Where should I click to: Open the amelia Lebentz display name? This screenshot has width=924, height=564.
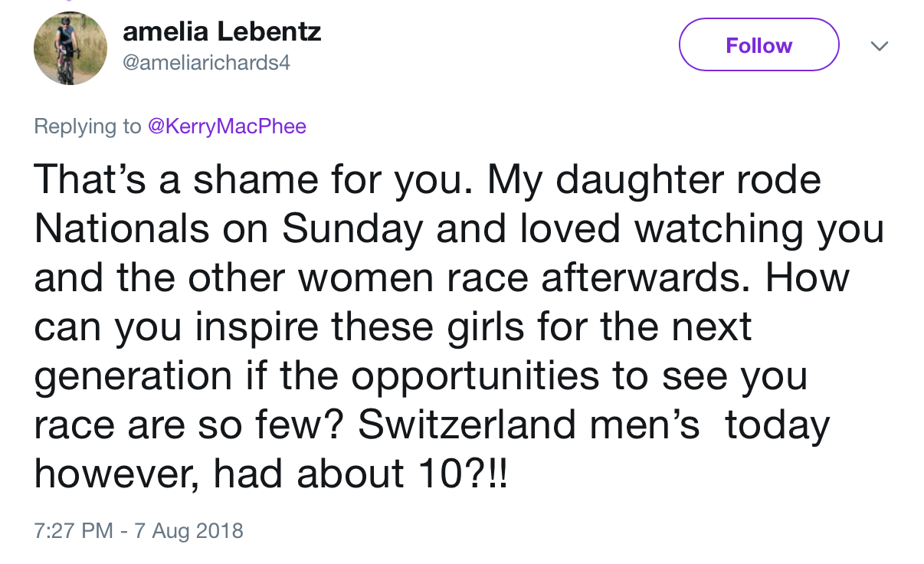coord(221,31)
